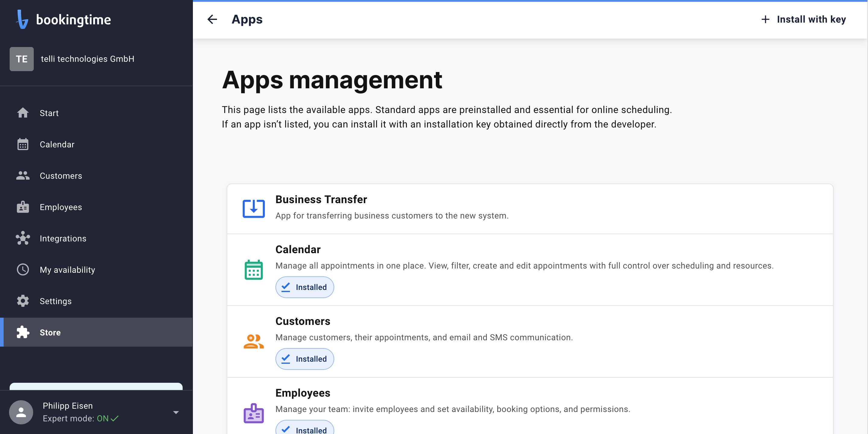The image size is (868, 434).
Task: Click the Apps page title in header
Action: tap(247, 20)
